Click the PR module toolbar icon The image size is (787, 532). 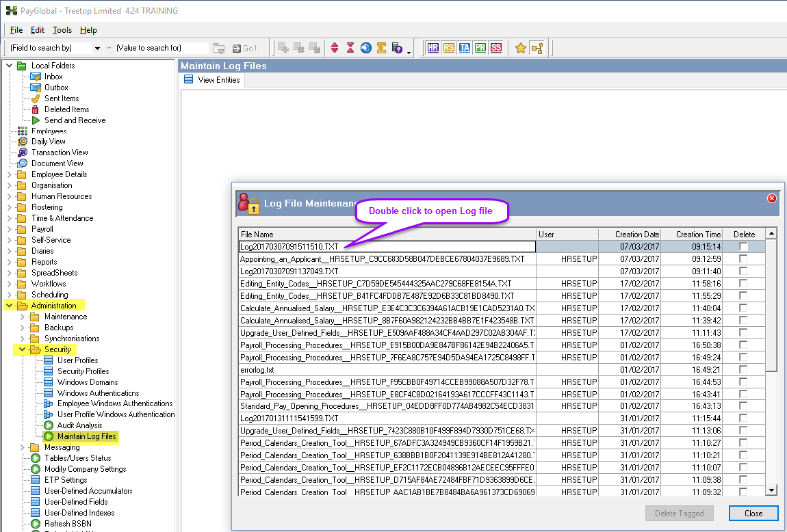(x=480, y=48)
